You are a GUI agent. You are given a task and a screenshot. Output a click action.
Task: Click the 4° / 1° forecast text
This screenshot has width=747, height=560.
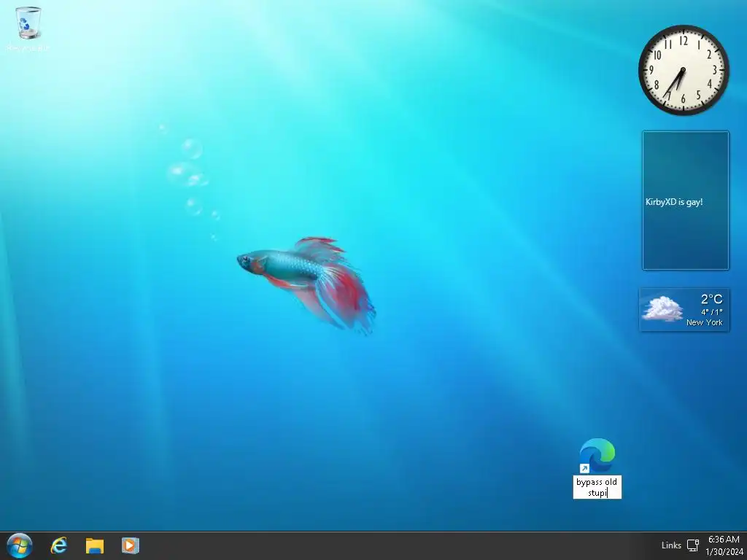(x=712, y=312)
